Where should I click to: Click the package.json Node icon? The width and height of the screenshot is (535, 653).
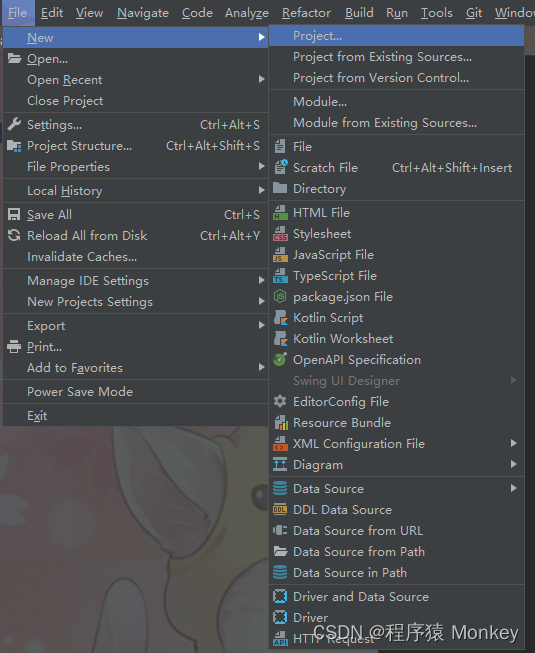(x=280, y=297)
